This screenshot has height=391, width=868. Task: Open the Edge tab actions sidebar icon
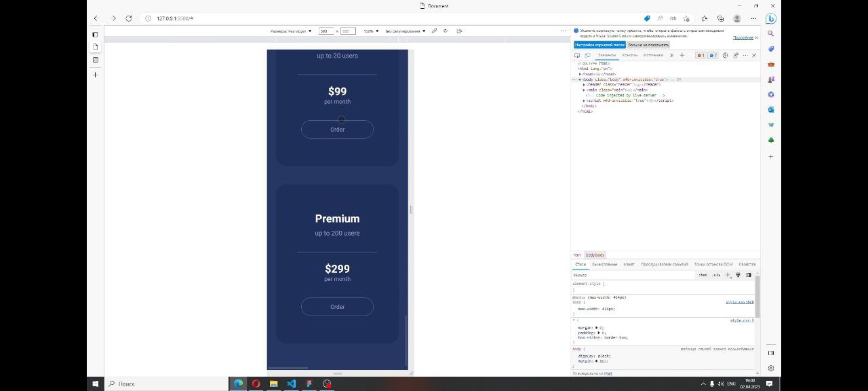[95, 34]
